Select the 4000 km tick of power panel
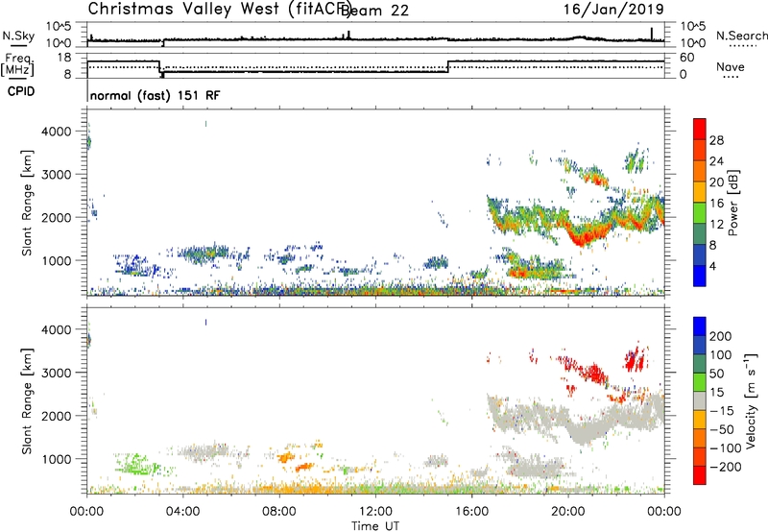The width and height of the screenshot is (768, 532). pyautogui.click(x=56, y=132)
